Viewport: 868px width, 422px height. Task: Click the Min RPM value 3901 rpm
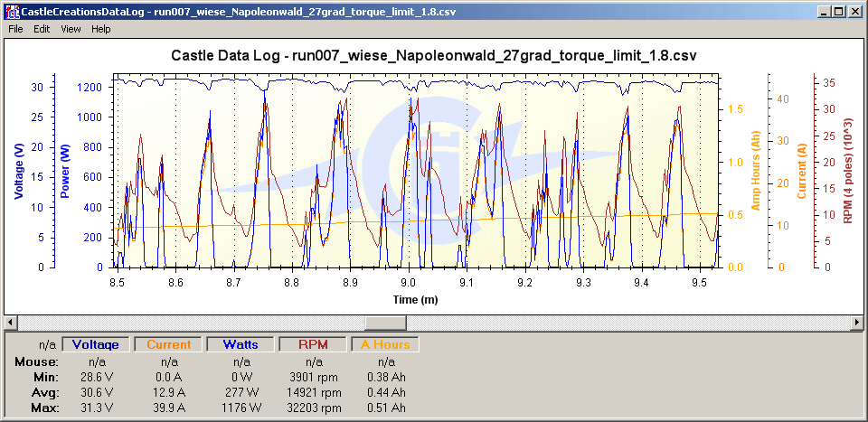[314, 377]
